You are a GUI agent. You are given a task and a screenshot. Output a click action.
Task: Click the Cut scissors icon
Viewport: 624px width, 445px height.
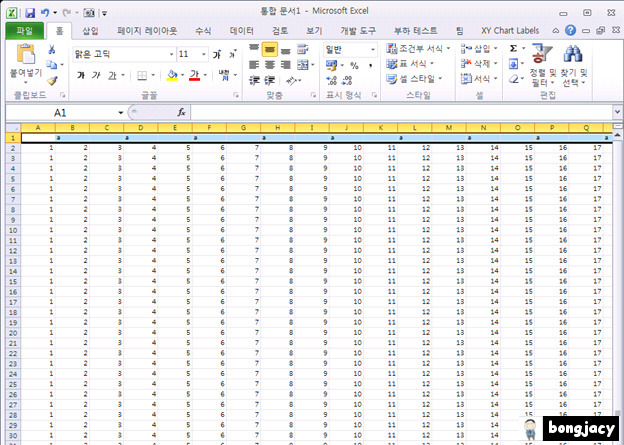(52, 50)
